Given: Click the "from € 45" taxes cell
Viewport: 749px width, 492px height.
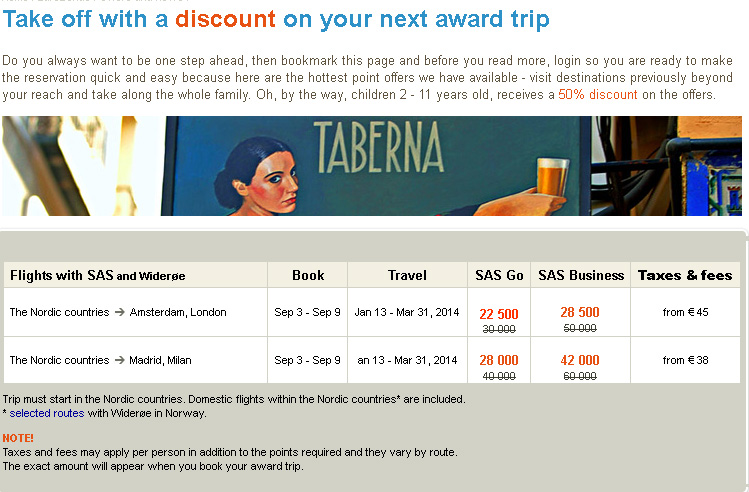Looking at the screenshot, I should click(x=685, y=312).
